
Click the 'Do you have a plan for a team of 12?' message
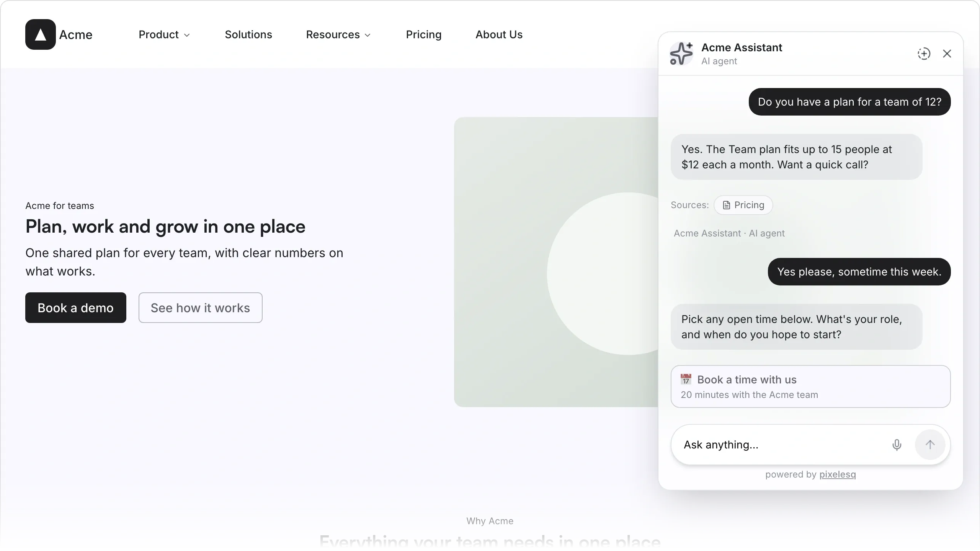(x=849, y=102)
